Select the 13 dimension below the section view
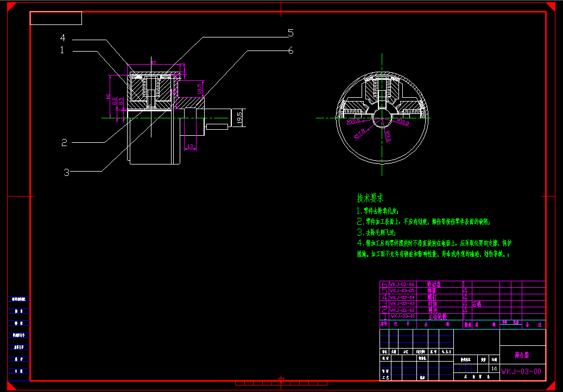The height and width of the screenshot is (392, 563). click(x=190, y=147)
